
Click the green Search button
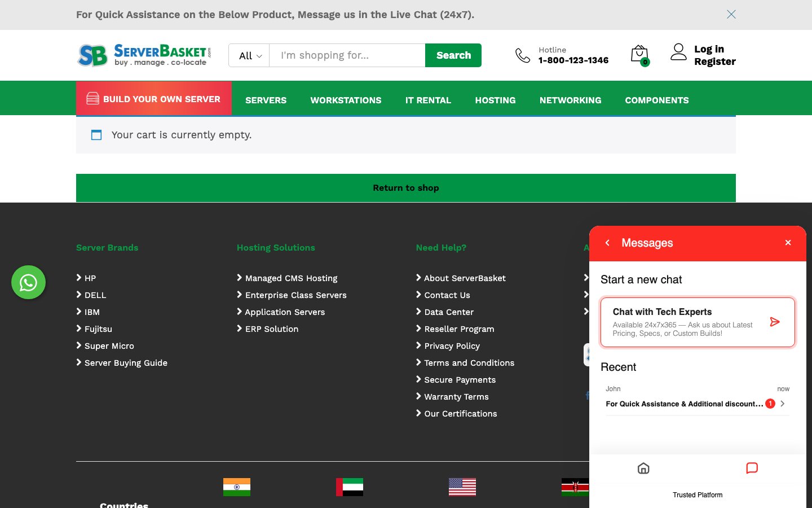[x=453, y=55]
